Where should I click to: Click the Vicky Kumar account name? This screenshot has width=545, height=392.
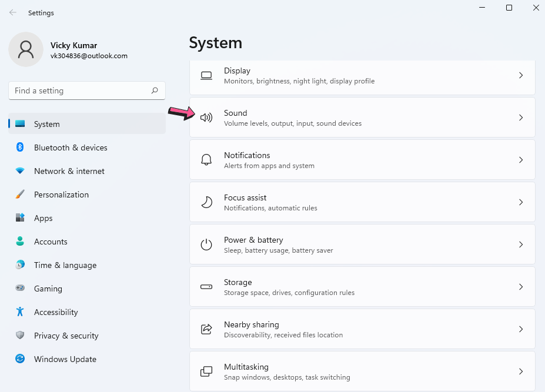73,45
